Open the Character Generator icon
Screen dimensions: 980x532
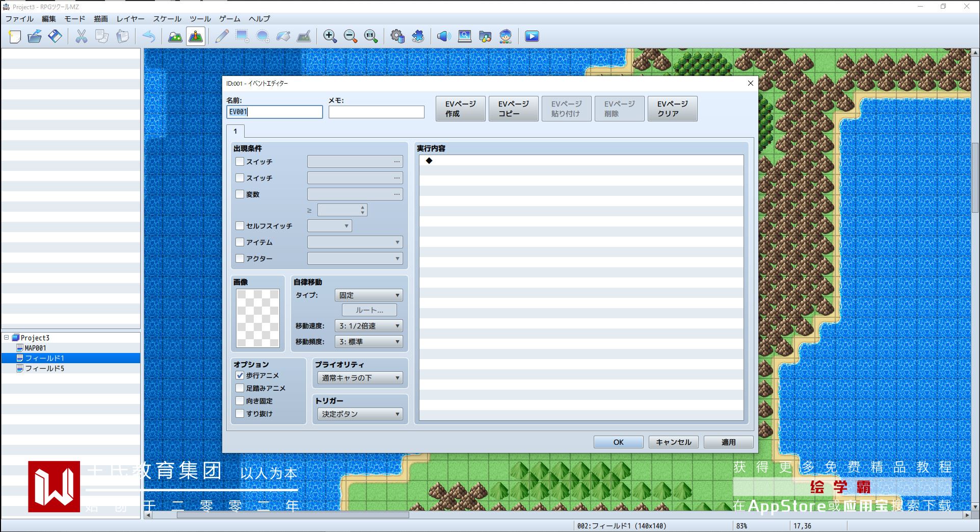pos(506,36)
